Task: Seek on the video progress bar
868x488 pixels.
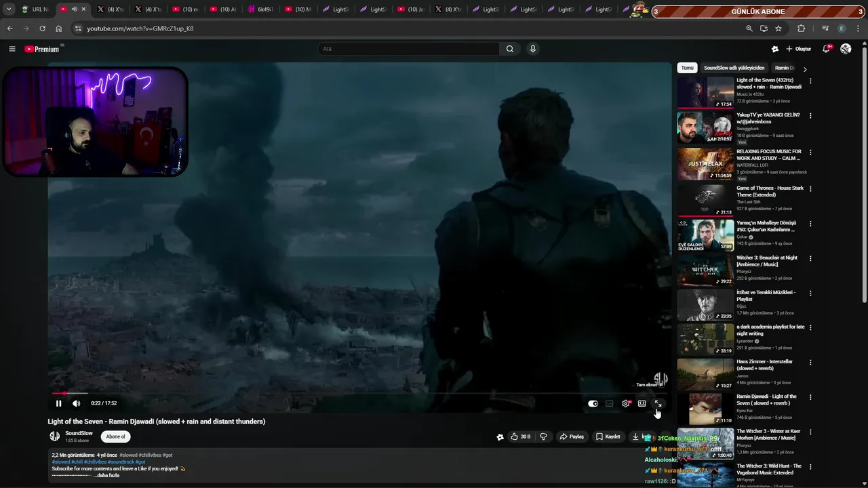Action: 359,393
